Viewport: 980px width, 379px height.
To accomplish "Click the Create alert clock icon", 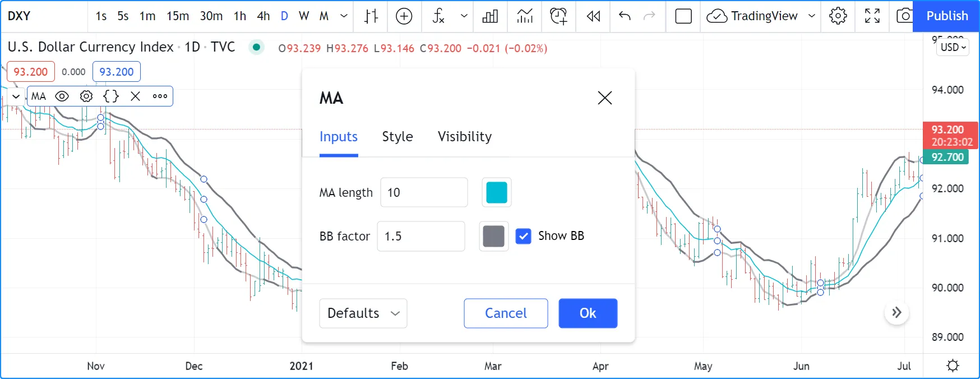I will click(558, 16).
